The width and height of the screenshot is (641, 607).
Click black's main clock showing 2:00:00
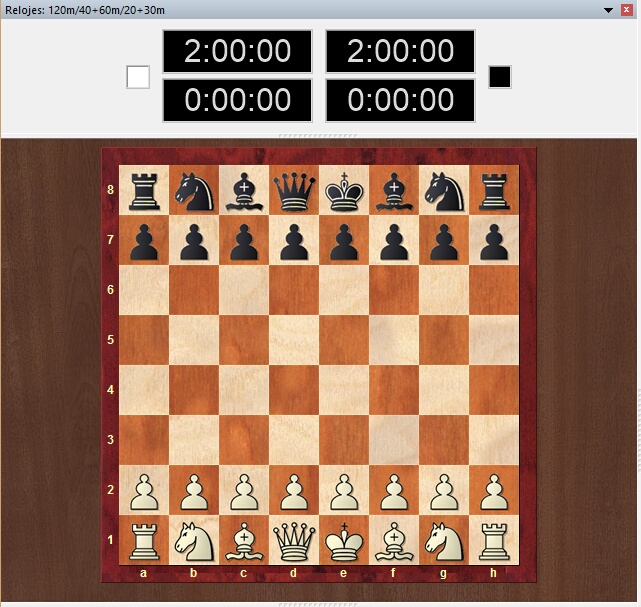point(400,51)
